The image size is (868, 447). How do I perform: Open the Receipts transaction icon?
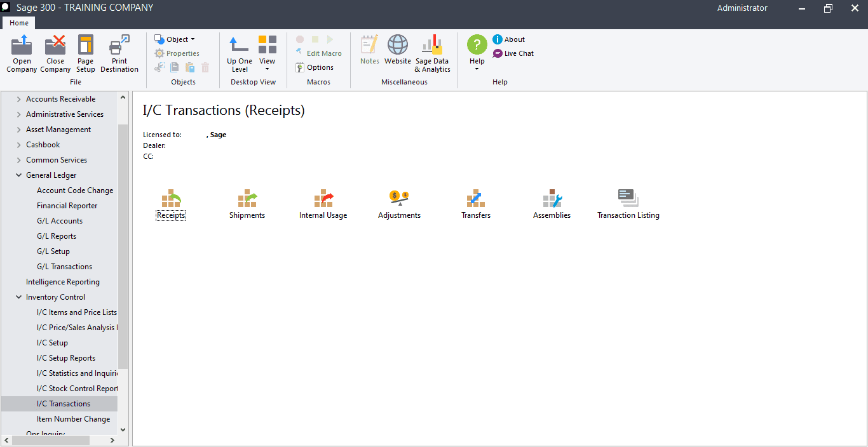(171, 204)
